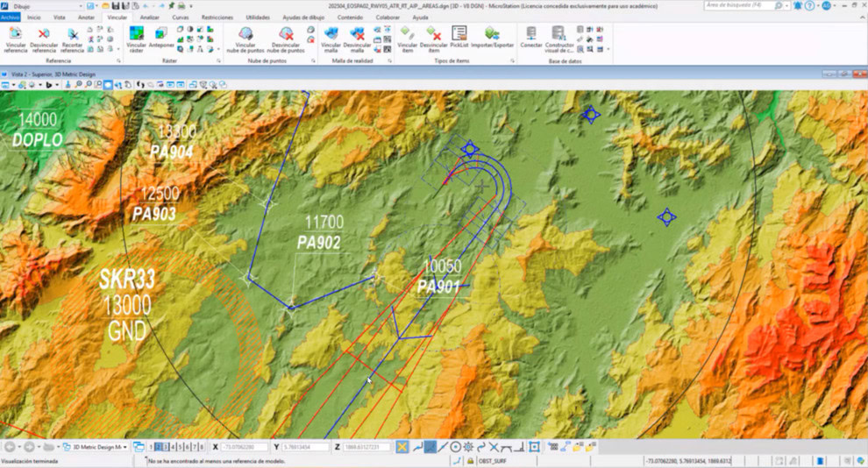This screenshot has width=868, height=468.
Task: Click the Archivo button
Action: pyautogui.click(x=10, y=17)
